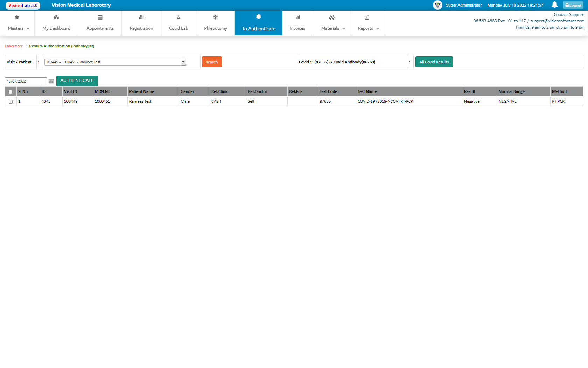
Task: Click the All Covid Results button
Action: click(x=434, y=62)
